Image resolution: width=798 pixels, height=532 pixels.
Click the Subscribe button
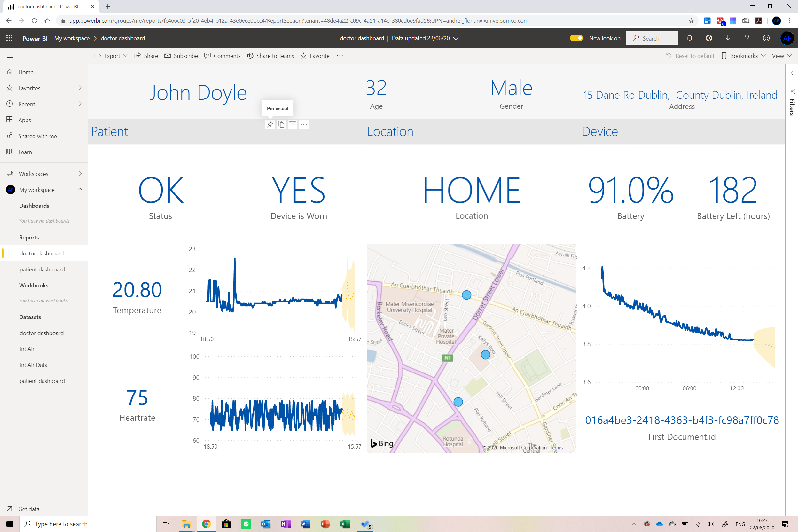coord(181,56)
